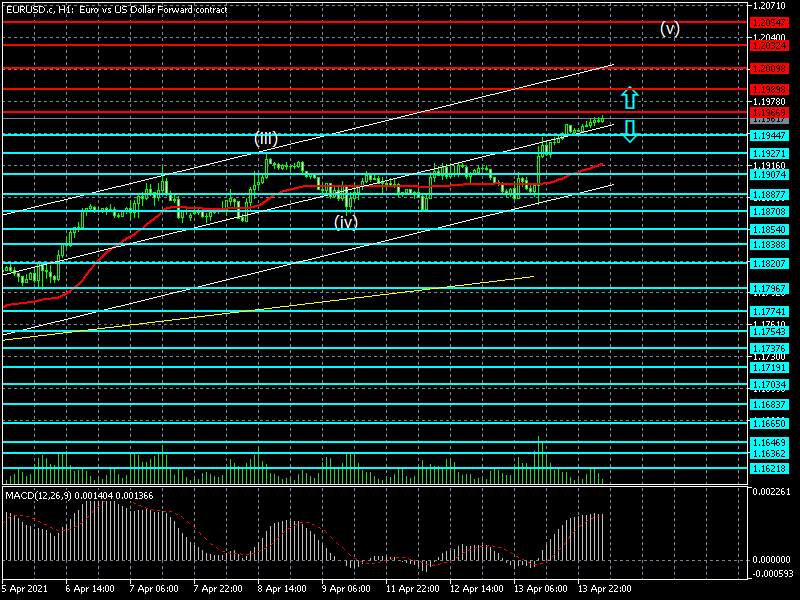Click the MACD scale value 0.000000

pyautogui.click(x=771, y=560)
